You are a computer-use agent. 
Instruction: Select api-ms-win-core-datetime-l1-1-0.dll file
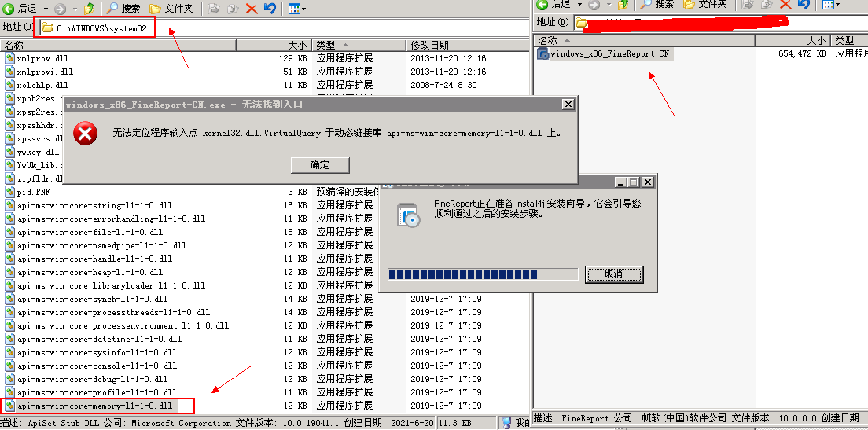(x=100, y=340)
